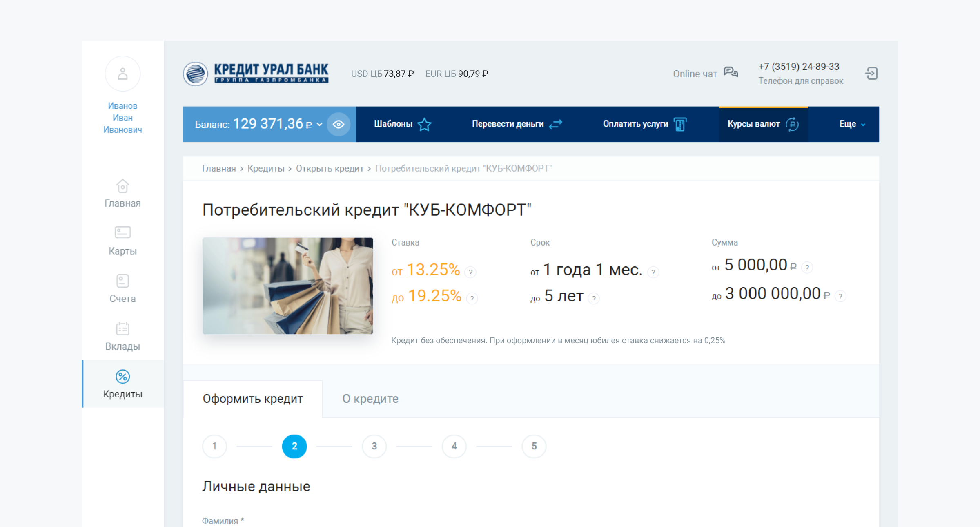980x527 pixels.
Task: Click the Курсы валют ruble icon
Action: point(792,124)
